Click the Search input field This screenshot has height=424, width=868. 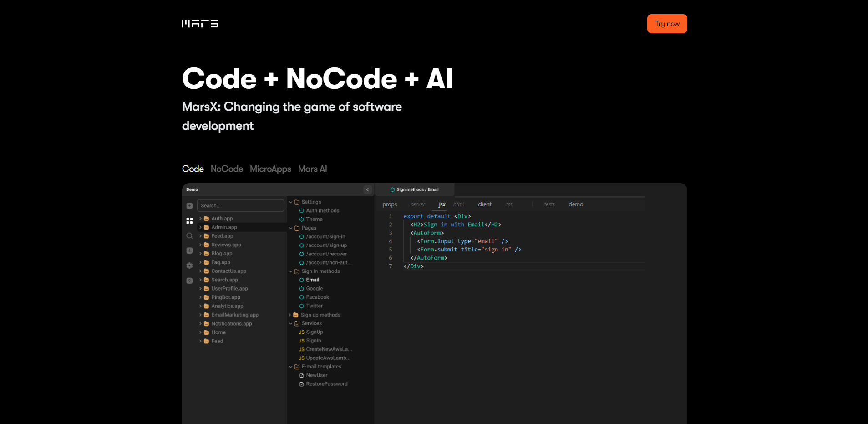point(240,206)
